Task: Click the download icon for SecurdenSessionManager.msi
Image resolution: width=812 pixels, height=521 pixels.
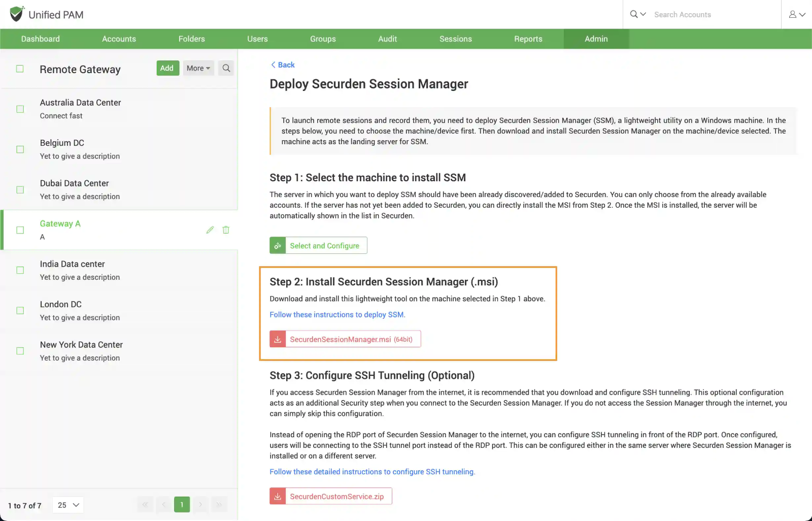Action: pyautogui.click(x=278, y=339)
